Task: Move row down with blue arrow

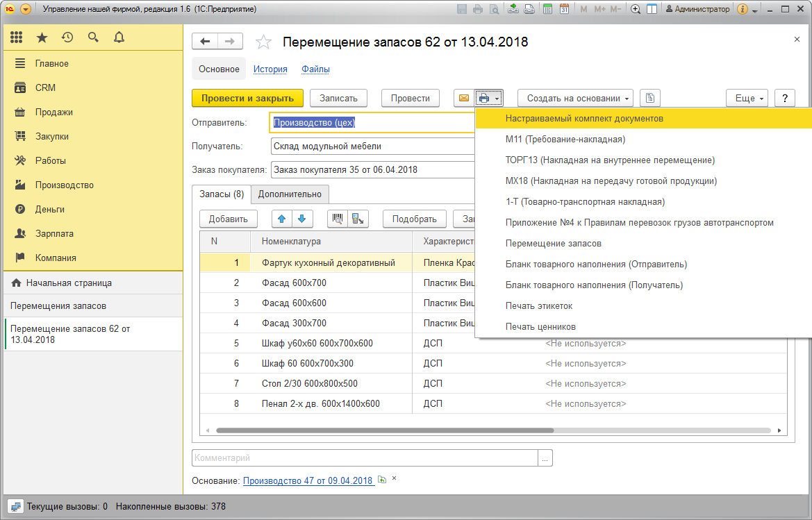Action: click(x=302, y=219)
